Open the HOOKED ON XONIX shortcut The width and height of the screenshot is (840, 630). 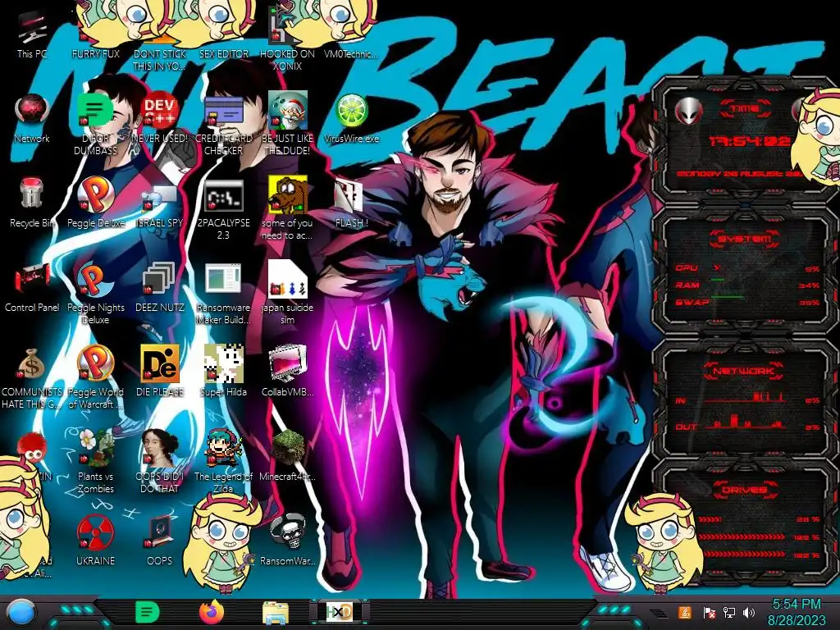click(x=287, y=40)
